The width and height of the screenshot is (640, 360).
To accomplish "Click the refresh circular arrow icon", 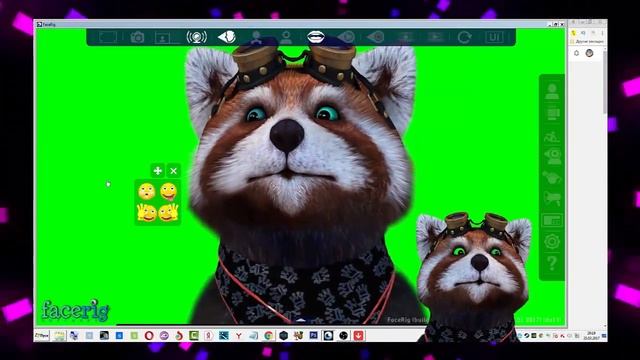I will (464, 38).
